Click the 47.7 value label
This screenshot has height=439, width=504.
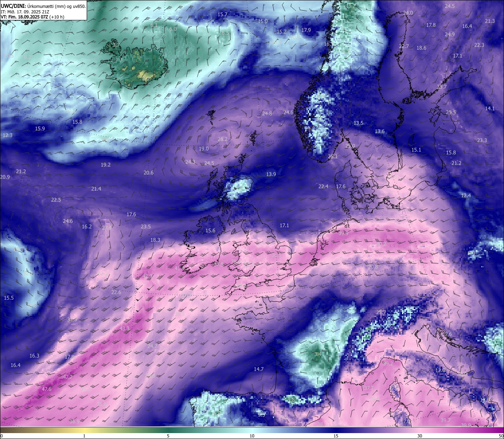68,377
